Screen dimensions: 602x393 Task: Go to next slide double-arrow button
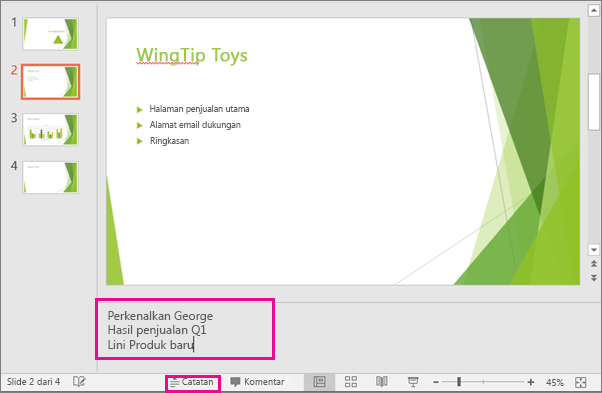[594, 278]
